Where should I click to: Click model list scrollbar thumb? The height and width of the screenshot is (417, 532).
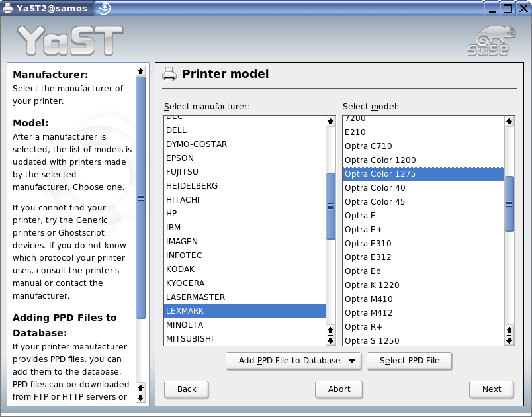coord(509,204)
